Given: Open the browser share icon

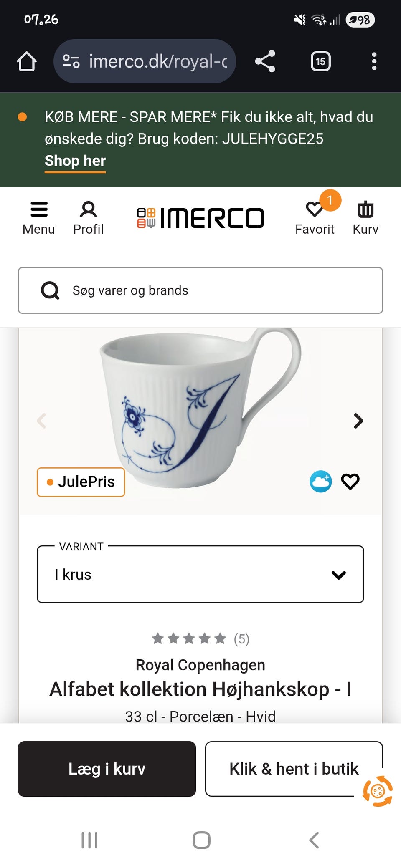Looking at the screenshot, I should [265, 61].
